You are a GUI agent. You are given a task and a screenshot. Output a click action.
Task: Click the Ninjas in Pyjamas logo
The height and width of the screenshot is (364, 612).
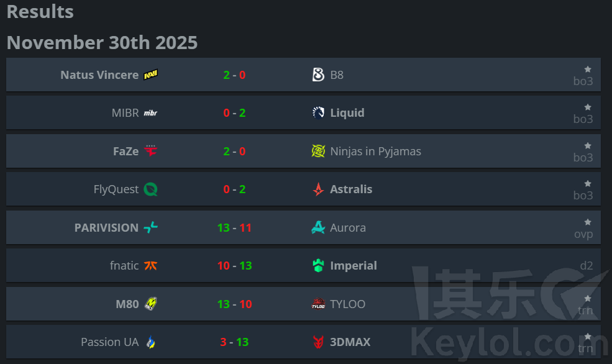coord(318,152)
